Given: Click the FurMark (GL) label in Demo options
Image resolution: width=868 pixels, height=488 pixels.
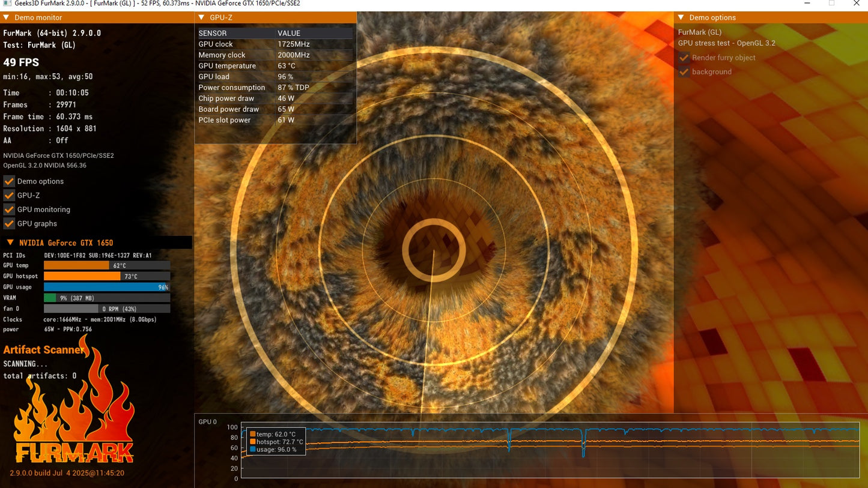Looking at the screenshot, I should pos(700,32).
